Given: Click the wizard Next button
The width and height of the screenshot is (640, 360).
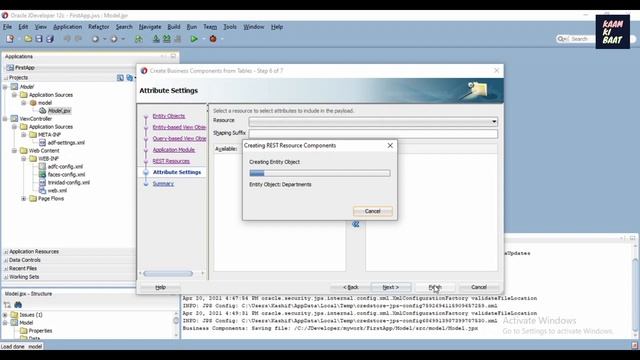Looking at the screenshot, I should point(391,287).
